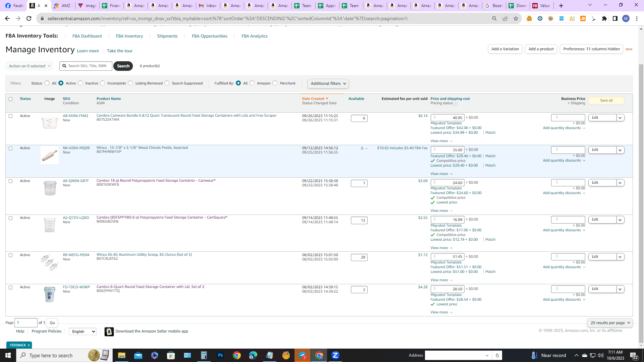Select the Incomplete status filter

[103, 83]
